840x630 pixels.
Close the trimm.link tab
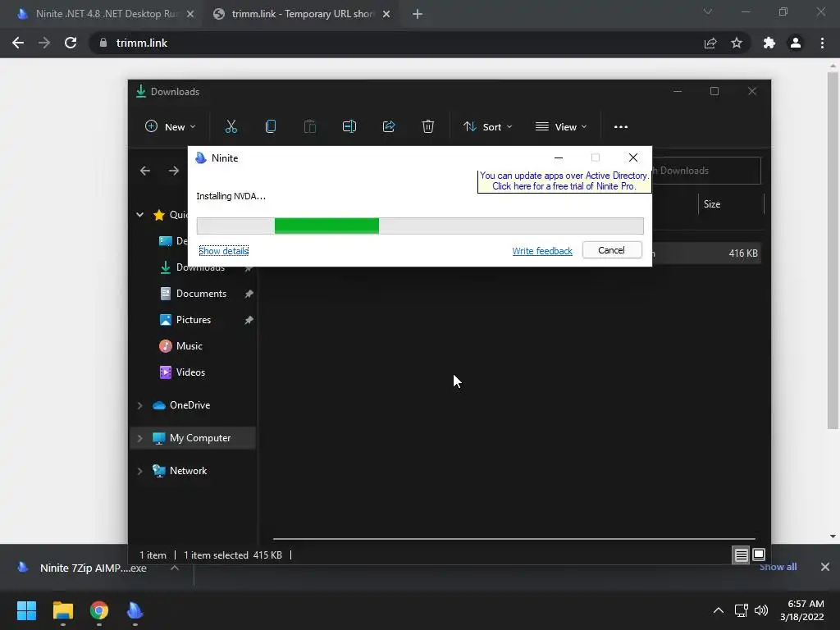coord(386,14)
